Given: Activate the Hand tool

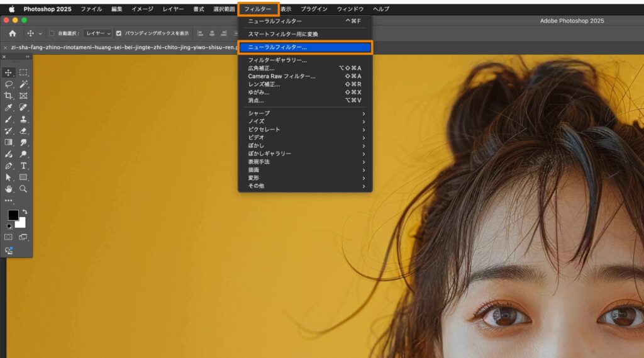Looking at the screenshot, I should [9, 189].
